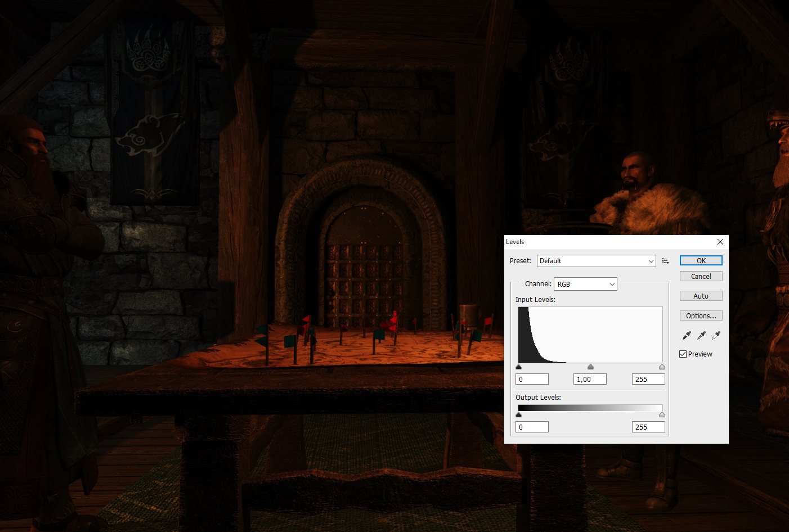Image resolution: width=789 pixels, height=532 pixels.
Task: Close the Levels dialog
Action: point(720,242)
